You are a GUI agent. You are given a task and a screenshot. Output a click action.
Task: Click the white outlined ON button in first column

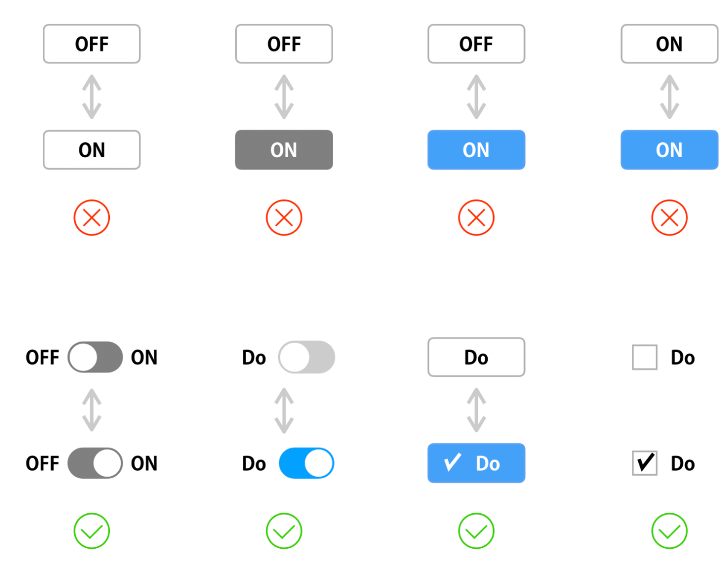[92, 150]
